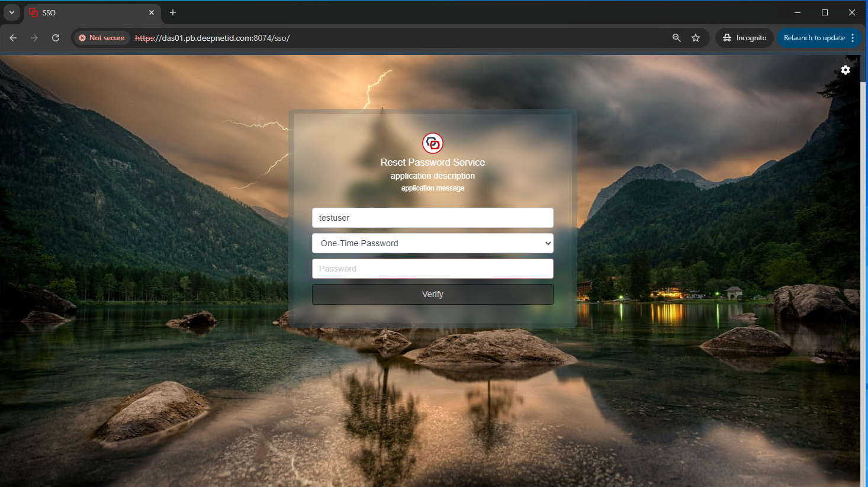The height and width of the screenshot is (487, 868).
Task: Click the application message text
Action: tap(433, 188)
